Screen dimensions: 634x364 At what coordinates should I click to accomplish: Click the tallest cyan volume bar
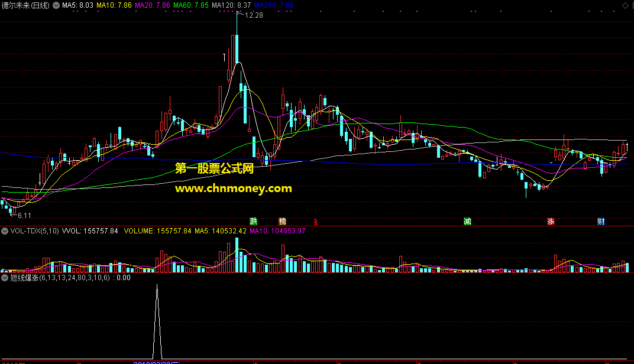[x=237, y=255]
